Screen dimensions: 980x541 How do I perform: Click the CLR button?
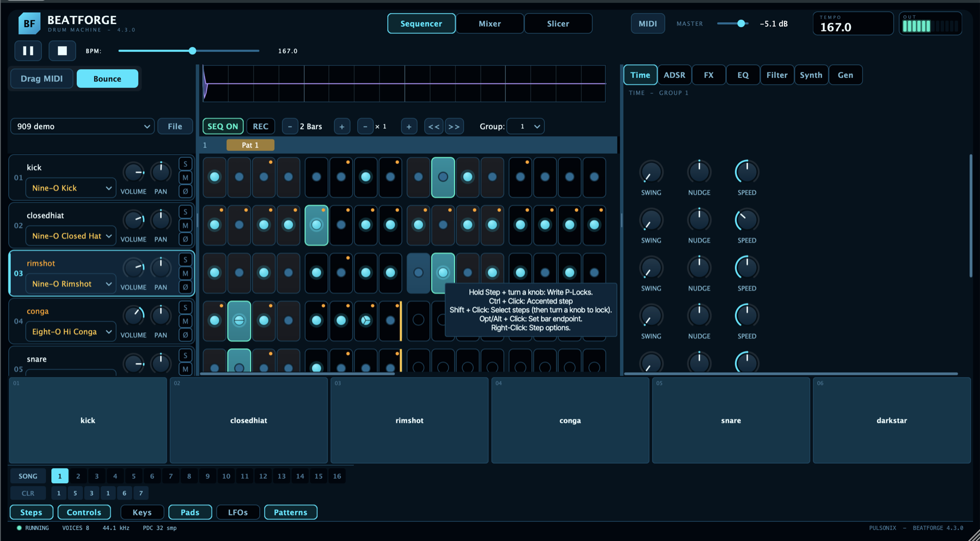click(28, 493)
